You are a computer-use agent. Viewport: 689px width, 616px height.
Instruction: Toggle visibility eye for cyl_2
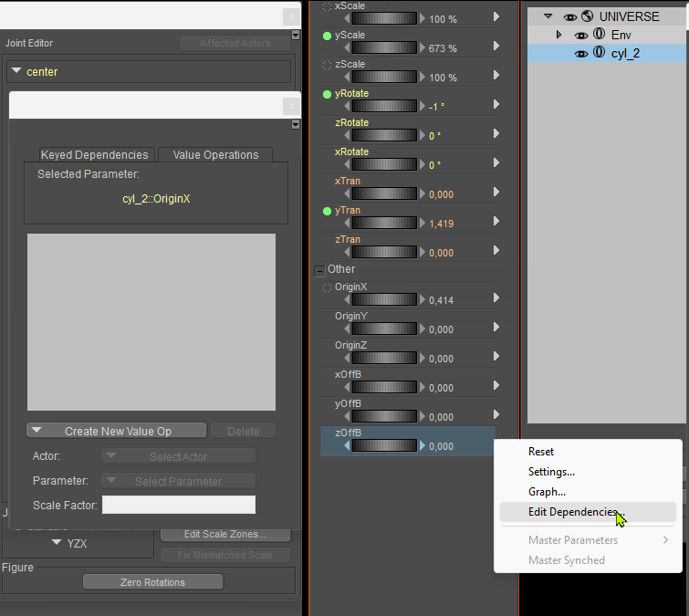pos(581,54)
